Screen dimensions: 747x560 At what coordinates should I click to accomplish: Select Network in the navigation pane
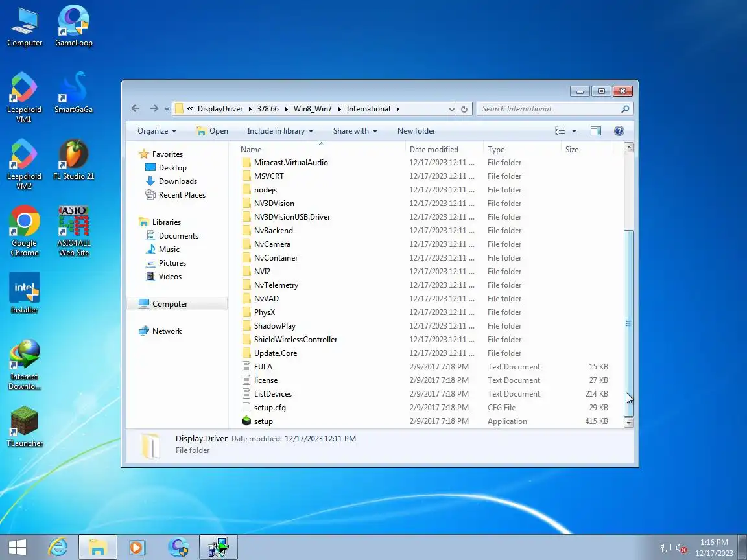(160, 331)
